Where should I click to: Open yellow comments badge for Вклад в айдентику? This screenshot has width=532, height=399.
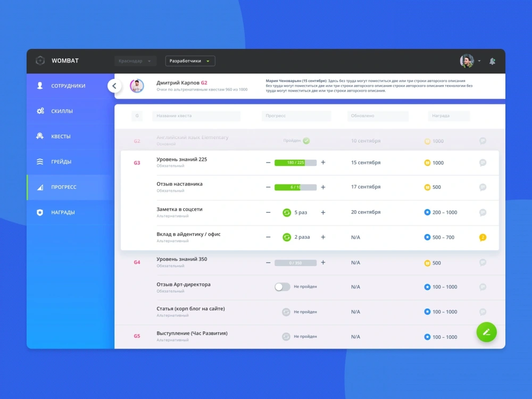coord(483,237)
